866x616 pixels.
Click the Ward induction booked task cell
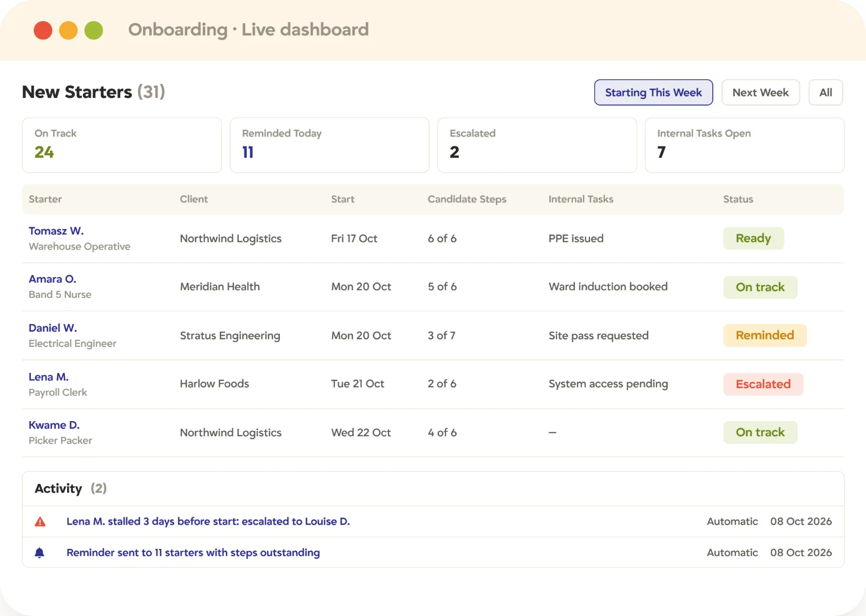tap(608, 287)
